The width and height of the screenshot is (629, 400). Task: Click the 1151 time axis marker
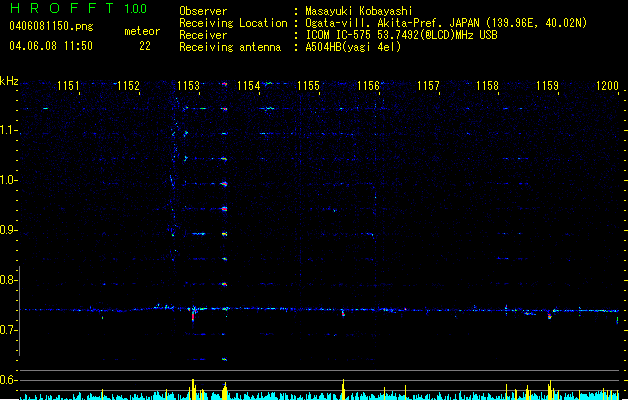click(68, 86)
